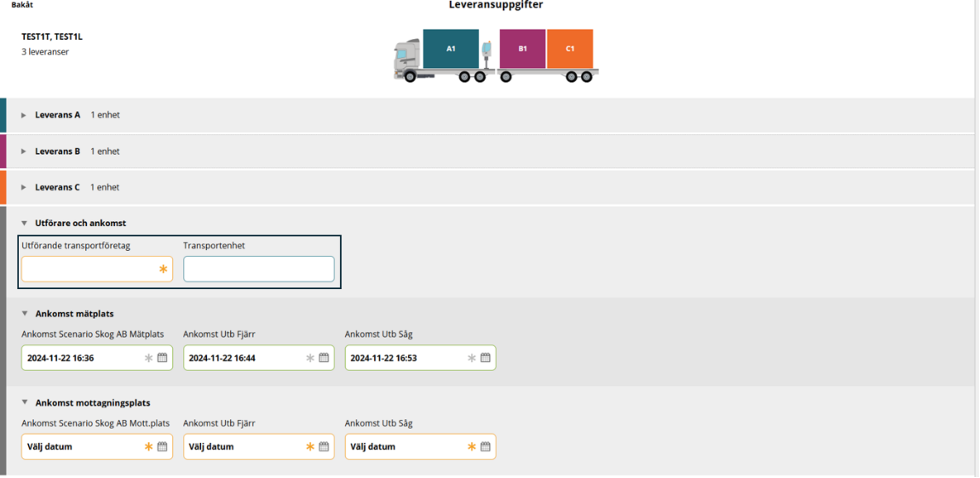
Task: Open calendar for Ankomst Utb Fjärr mätplats
Action: tap(324, 358)
